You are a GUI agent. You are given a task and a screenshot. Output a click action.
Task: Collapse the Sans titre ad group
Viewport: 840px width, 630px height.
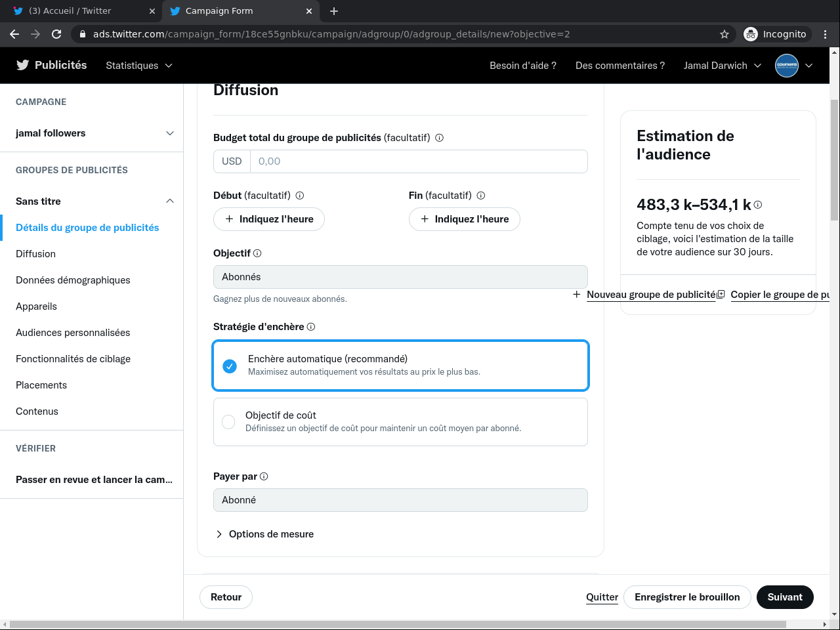click(170, 201)
